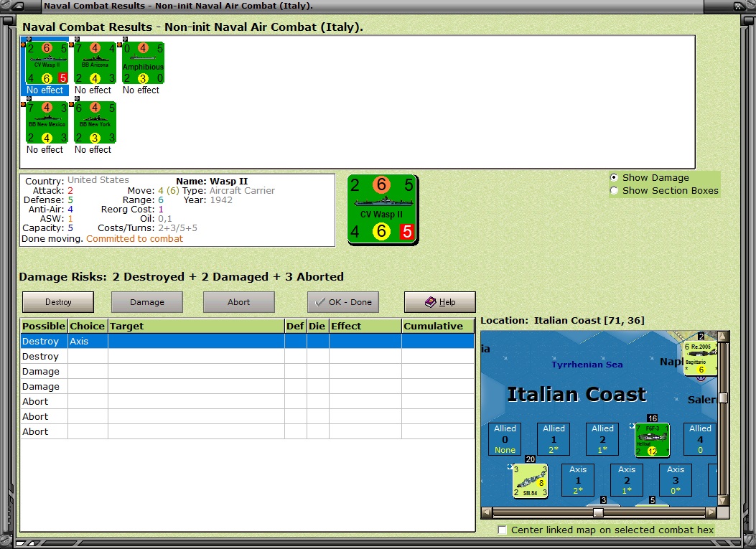Click the Re.2005 Sagittario counter on map
The image size is (756, 549).
[x=700, y=358]
